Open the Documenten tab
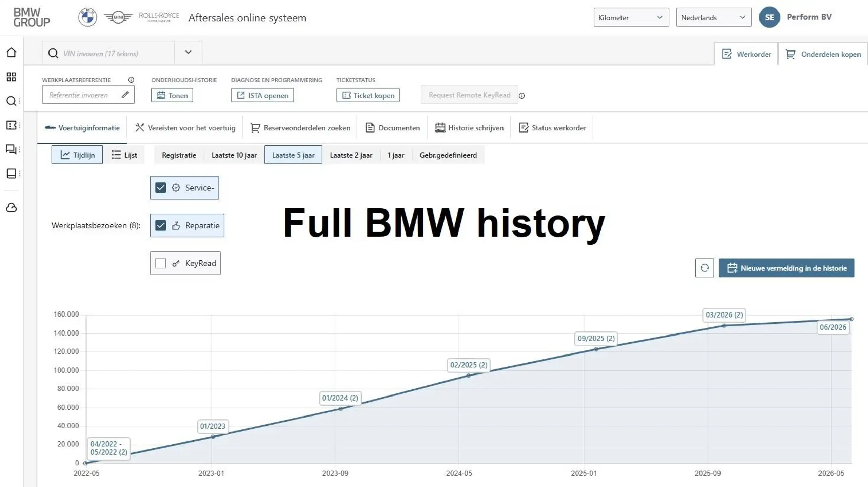 point(392,128)
